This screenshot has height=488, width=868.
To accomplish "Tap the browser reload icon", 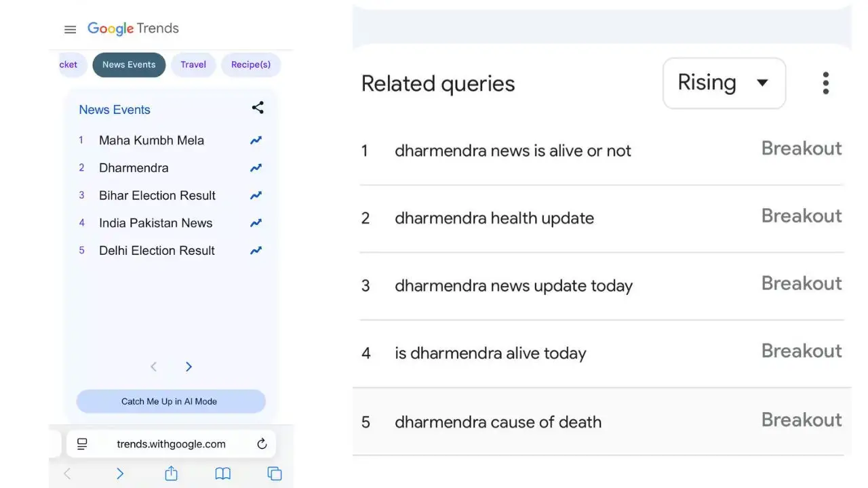I will click(x=262, y=444).
